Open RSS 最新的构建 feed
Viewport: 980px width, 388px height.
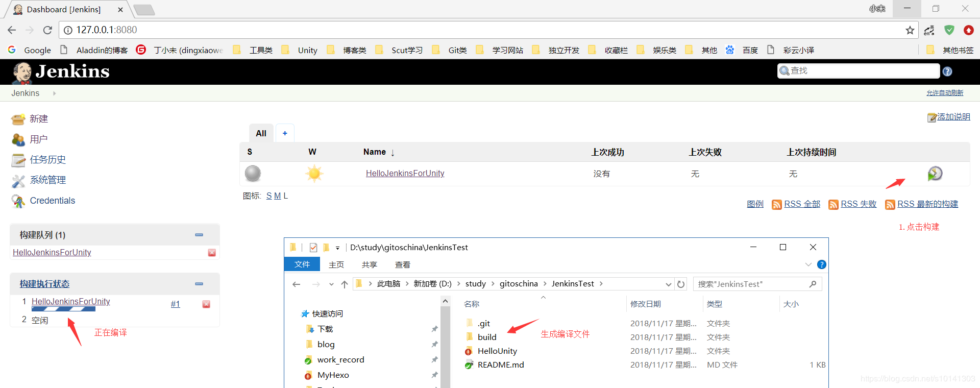pyautogui.click(x=927, y=204)
